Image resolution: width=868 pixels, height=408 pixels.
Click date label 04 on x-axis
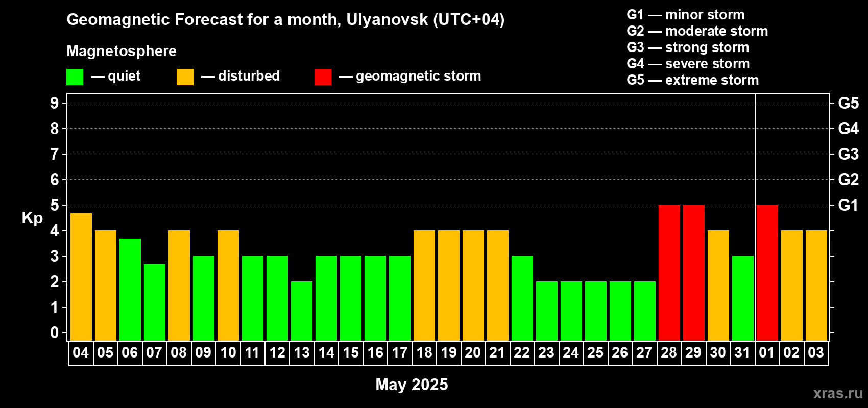click(x=81, y=353)
